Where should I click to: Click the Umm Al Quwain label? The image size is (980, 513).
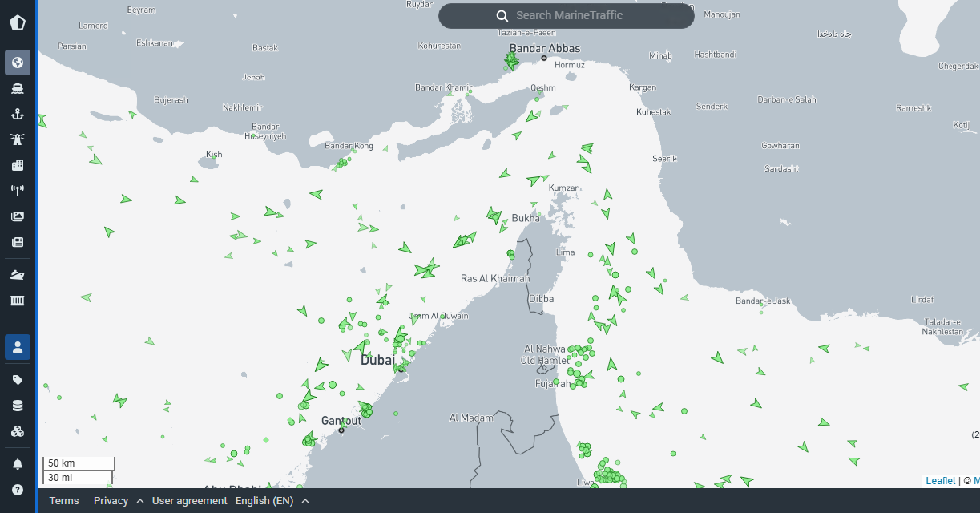[x=438, y=316]
